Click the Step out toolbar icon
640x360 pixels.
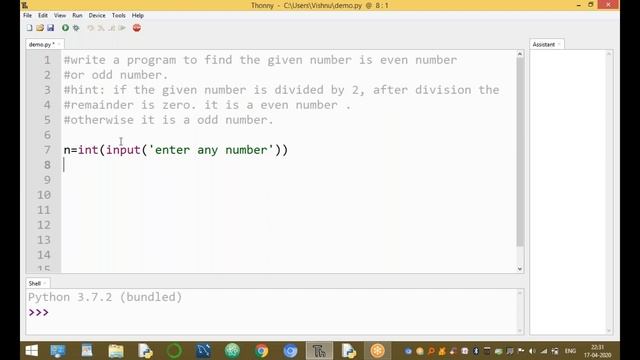[111, 28]
